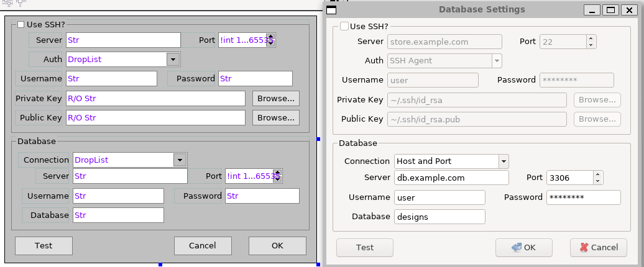Open the Connection DropList in designer form
Viewport: 644px width, 267px height.
point(180,160)
